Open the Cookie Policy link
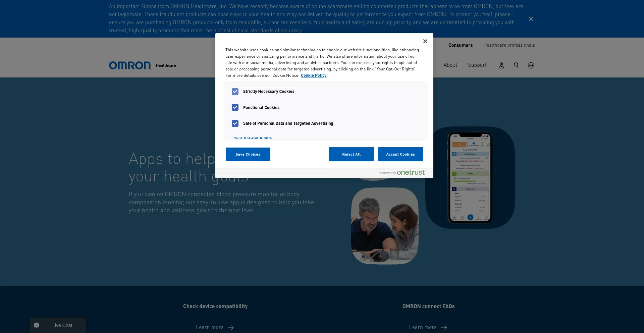Screen dimensions: 644x333 313,75
